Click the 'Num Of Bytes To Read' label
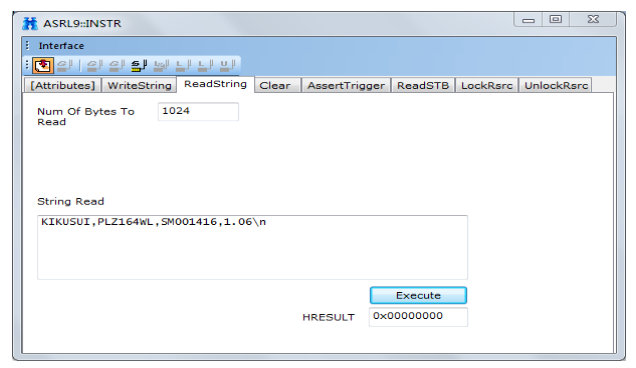The height and width of the screenshot is (368, 636). click(x=86, y=116)
